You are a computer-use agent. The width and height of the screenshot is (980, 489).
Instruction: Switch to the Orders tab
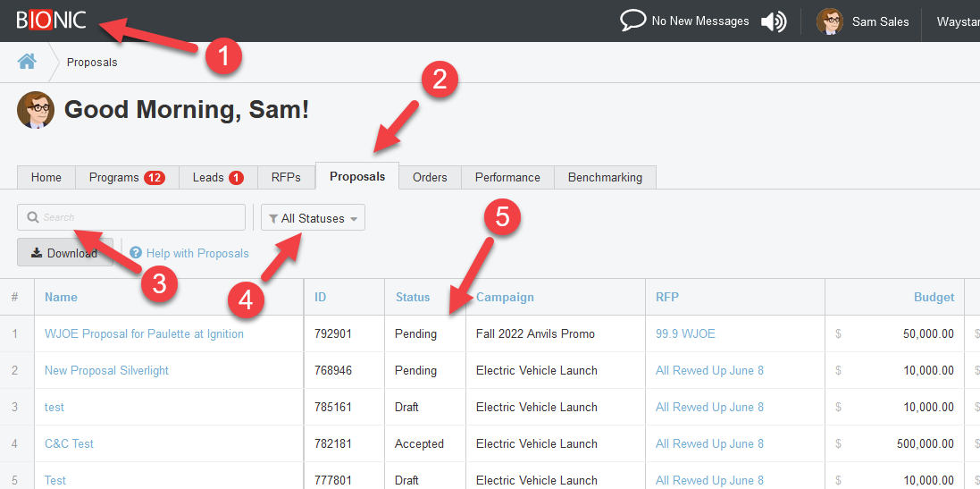pos(430,177)
